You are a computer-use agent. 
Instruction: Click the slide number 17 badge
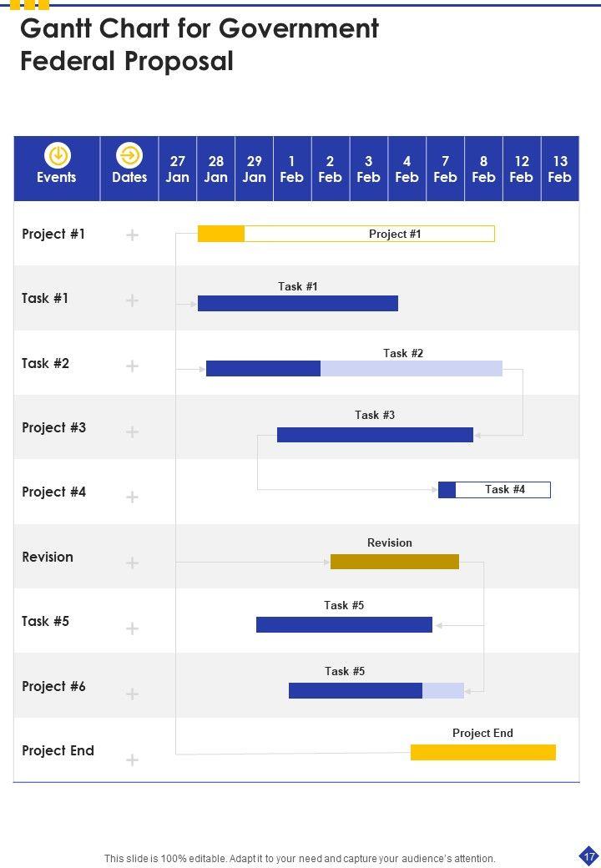click(x=588, y=856)
